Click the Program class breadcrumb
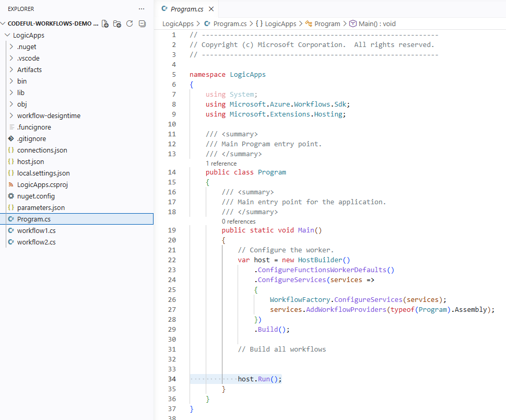This screenshot has width=506, height=420. tap(323, 24)
